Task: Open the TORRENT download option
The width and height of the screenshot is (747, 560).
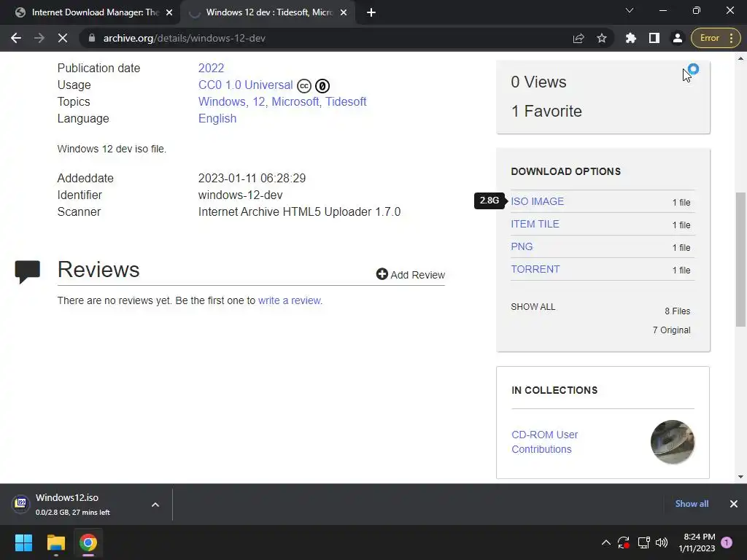Action: pos(535,269)
